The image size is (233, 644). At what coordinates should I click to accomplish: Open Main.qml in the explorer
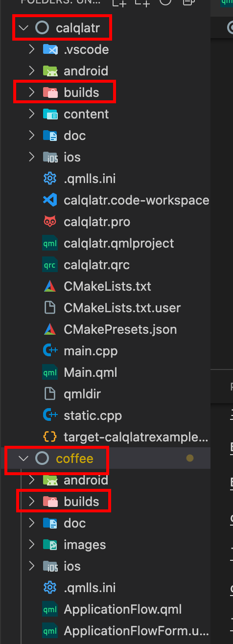pos(91,372)
